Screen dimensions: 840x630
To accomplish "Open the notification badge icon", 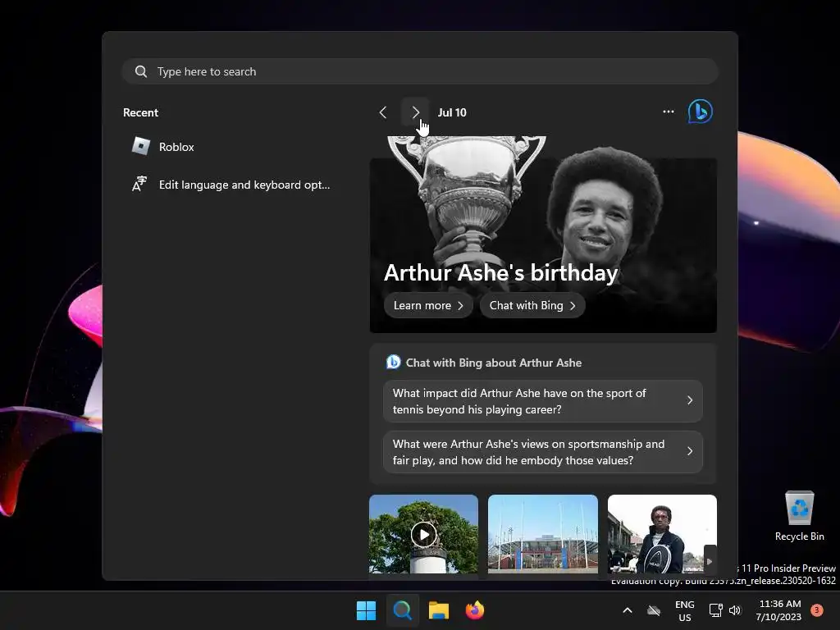I will (x=817, y=610).
